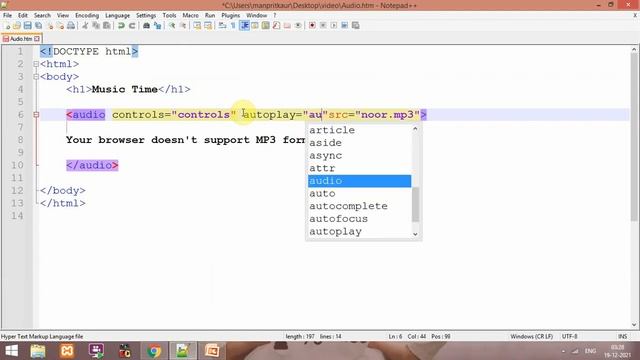
Task: Toggle synchronize vertical scrolling
Action: coord(197,25)
